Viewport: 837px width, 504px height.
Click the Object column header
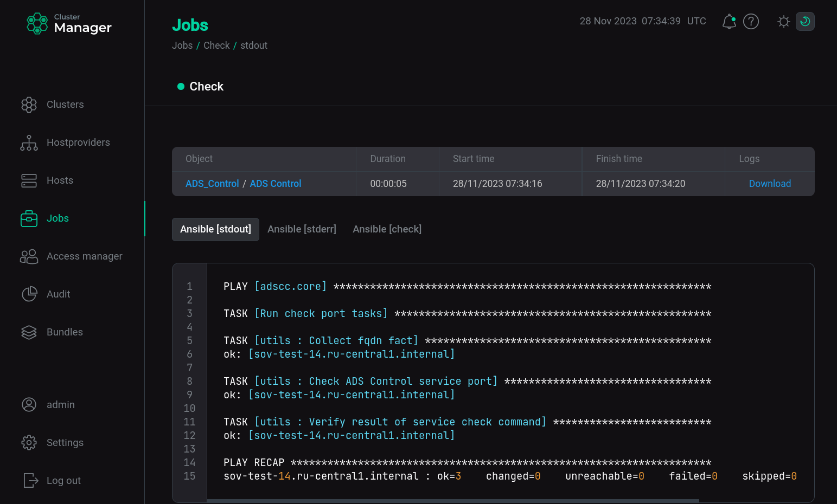[x=199, y=159]
